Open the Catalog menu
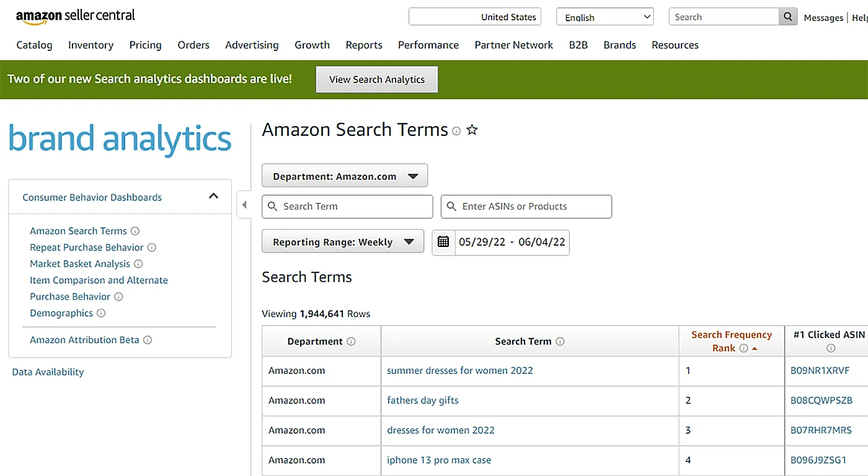This screenshot has width=868, height=476. tap(34, 45)
